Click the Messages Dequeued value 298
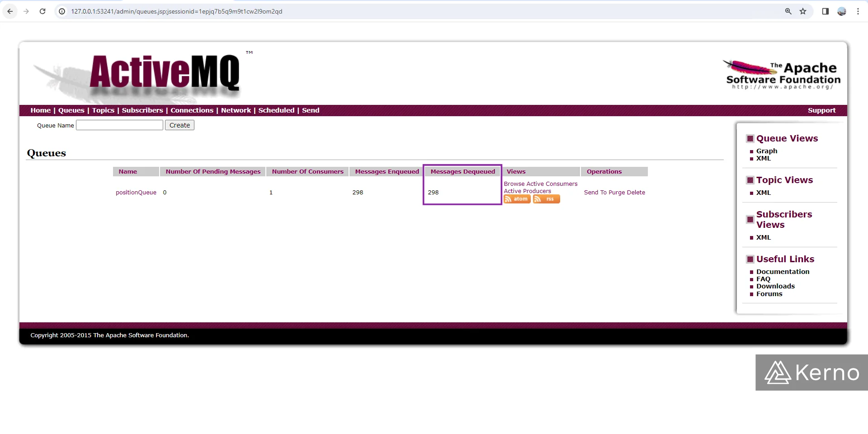 click(433, 193)
